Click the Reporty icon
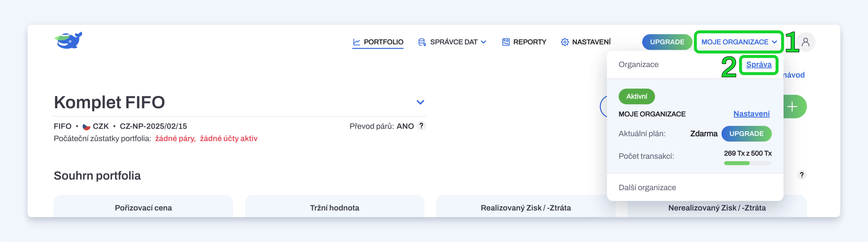The height and width of the screenshot is (242, 868). click(506, 42)
